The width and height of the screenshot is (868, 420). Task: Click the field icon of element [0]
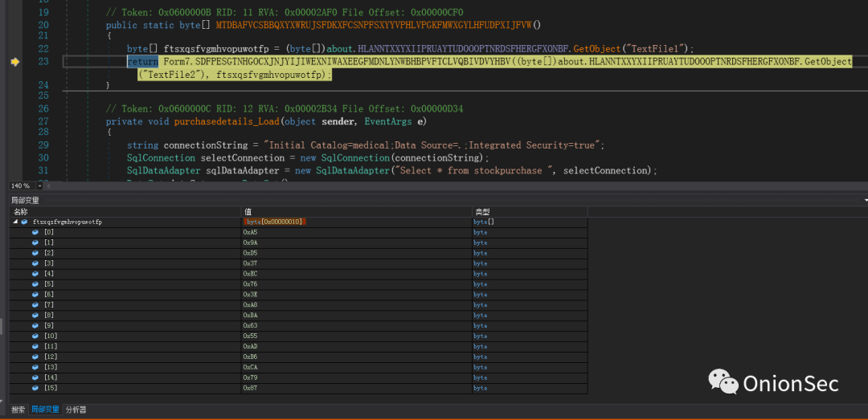pyautogui.click(x=35, y=232)
